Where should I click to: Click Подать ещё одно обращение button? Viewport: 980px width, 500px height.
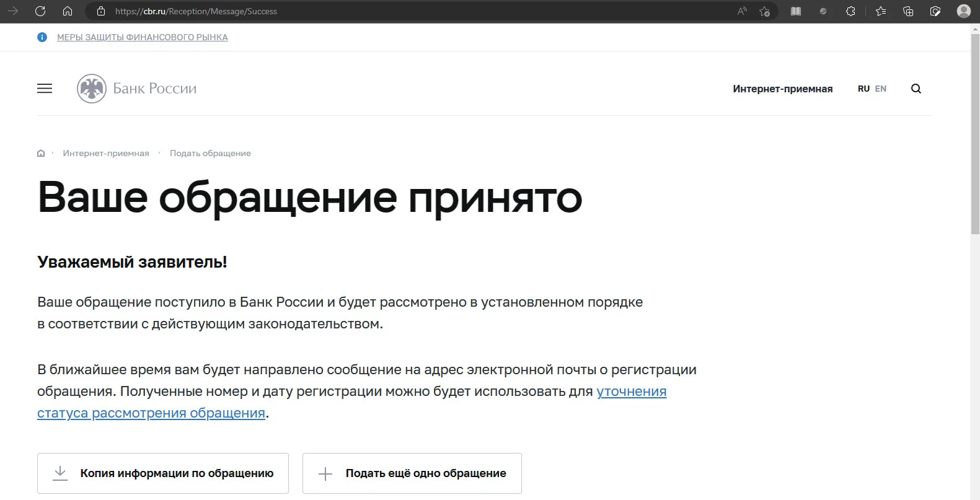click(412, 473)
